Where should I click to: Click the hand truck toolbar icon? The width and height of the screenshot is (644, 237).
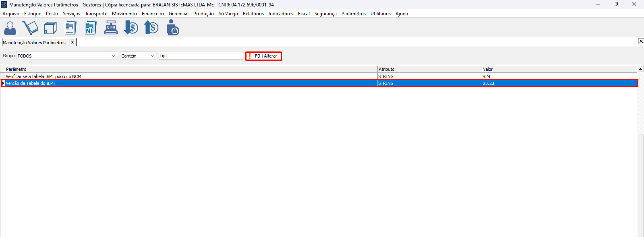coord(30,28)
